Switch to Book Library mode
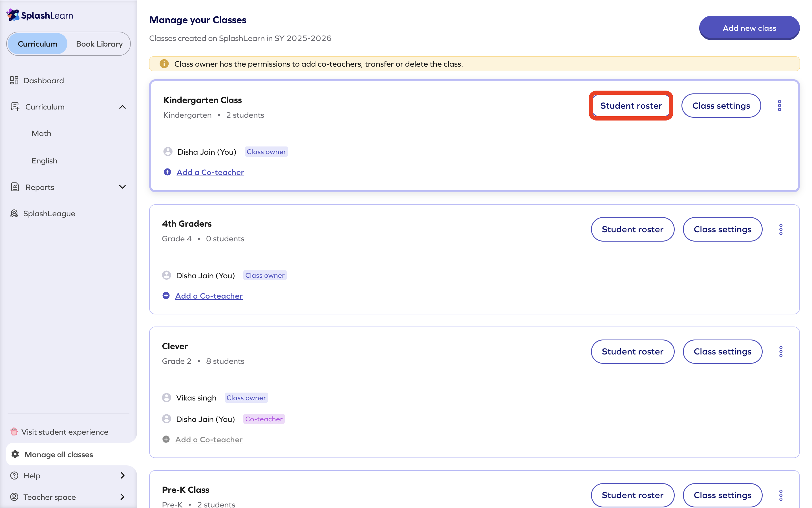The width and height of the screenshot is (812, 508). tap(99, 44)
